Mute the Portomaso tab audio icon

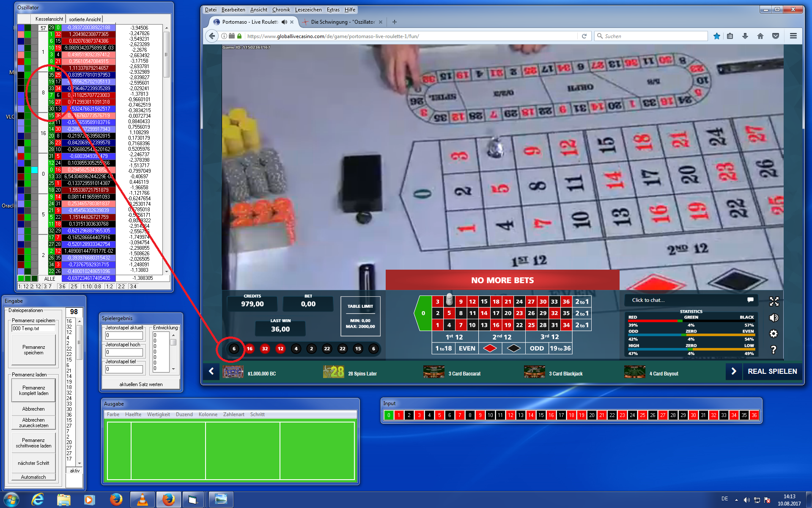[284, 22]
